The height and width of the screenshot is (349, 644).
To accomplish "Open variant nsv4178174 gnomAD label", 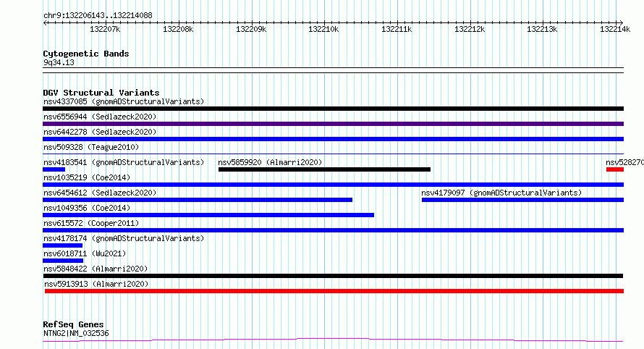I will pyautogui.click(x=124, y=238).
